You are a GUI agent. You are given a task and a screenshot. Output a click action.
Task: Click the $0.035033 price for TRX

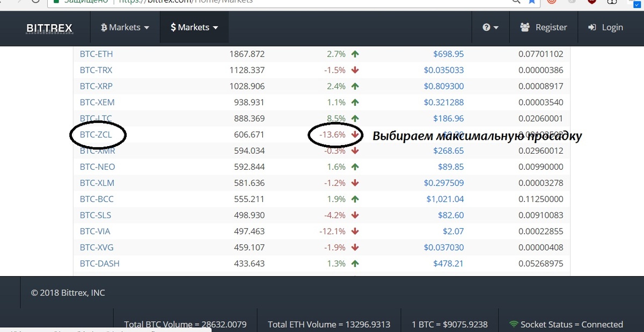pyautogui.click(x=444, y=70)
